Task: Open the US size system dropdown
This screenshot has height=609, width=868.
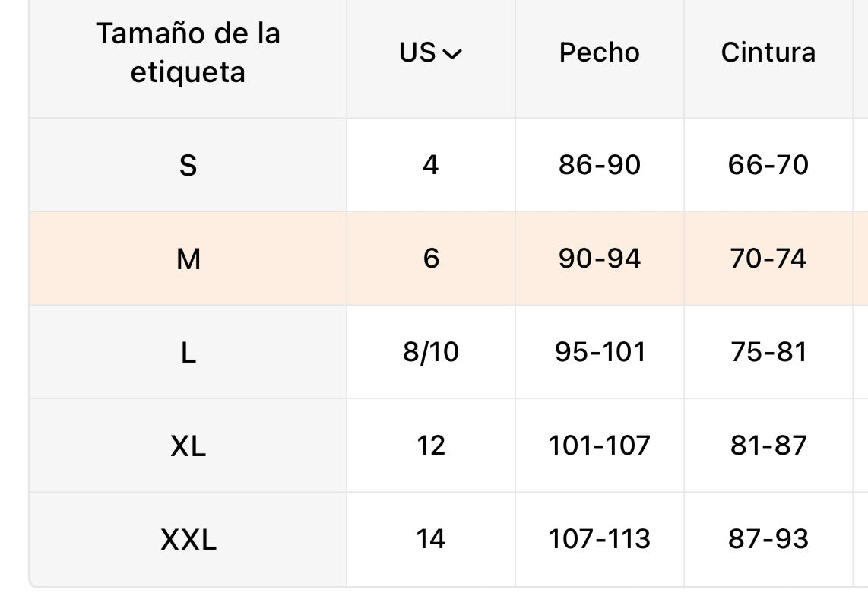Action: point(430,53)
